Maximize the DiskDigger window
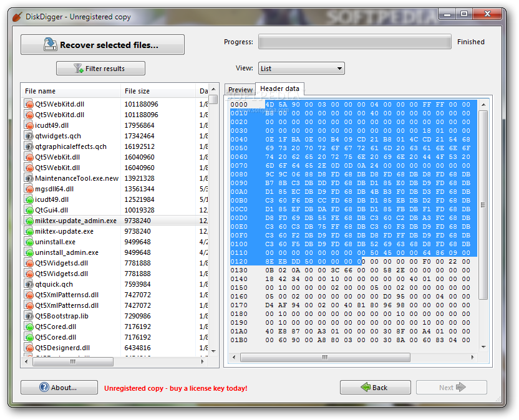519x420 pixels. 464,14
